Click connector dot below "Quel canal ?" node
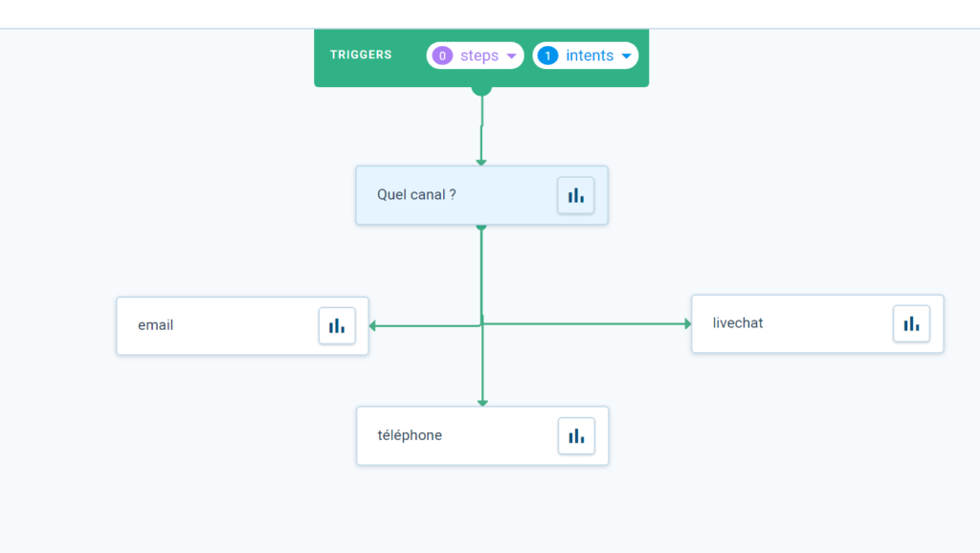980x553 pixels. (x=481, y=228)
